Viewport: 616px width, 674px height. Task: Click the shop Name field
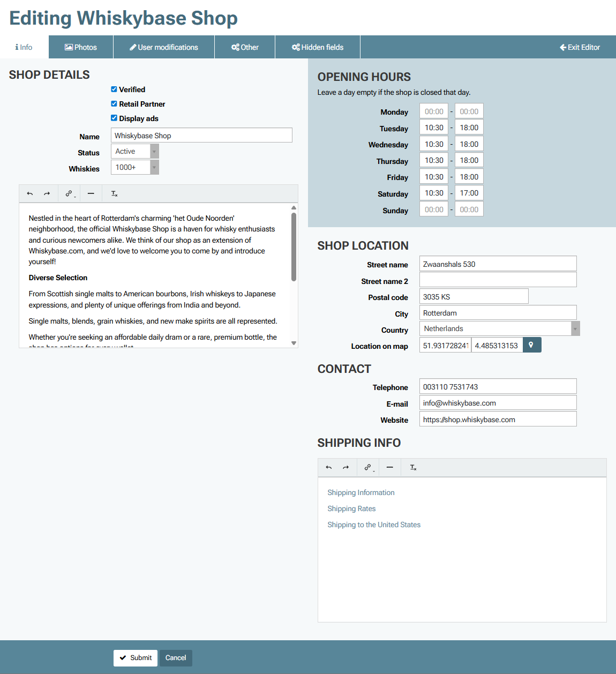coord(201,135)
